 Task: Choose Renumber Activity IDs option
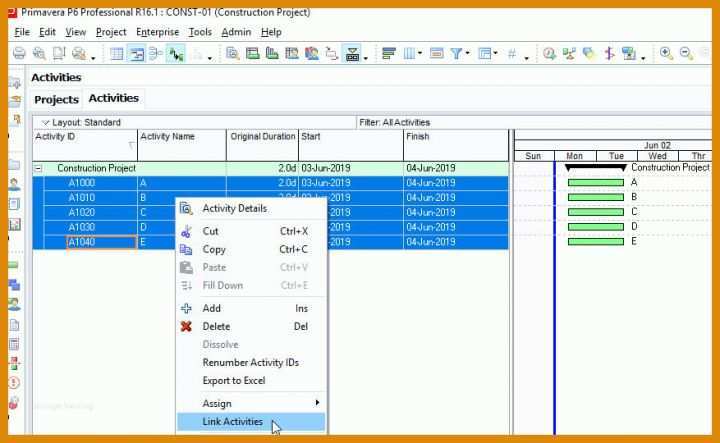[x=251, y=363]
